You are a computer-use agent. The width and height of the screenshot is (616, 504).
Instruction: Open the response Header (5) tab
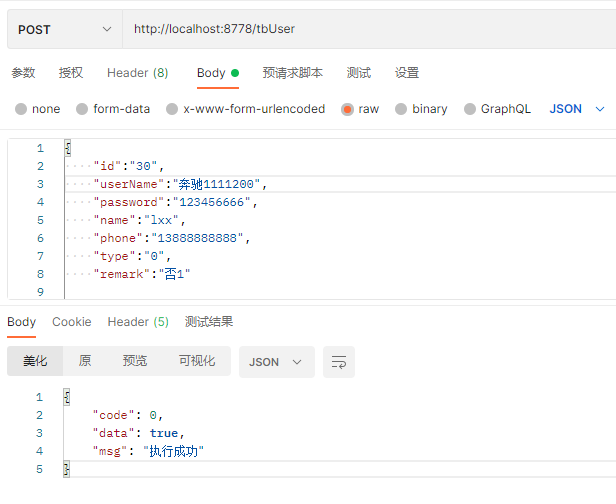tap(138, 322)
